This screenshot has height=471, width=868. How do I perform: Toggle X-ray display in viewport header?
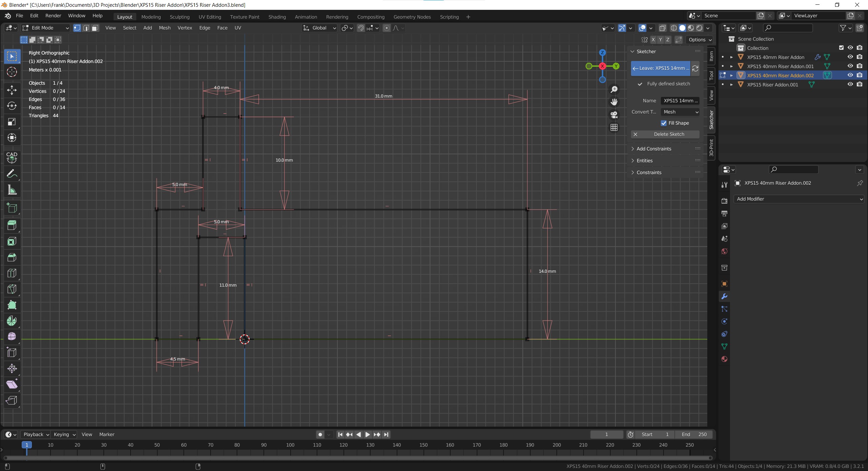(x=663, y=28)
